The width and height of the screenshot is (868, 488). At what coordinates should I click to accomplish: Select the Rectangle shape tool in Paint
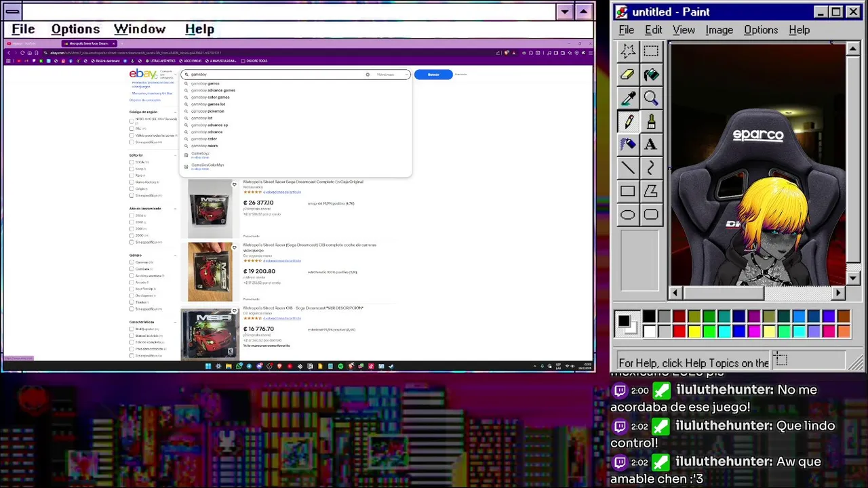[628, 191]
